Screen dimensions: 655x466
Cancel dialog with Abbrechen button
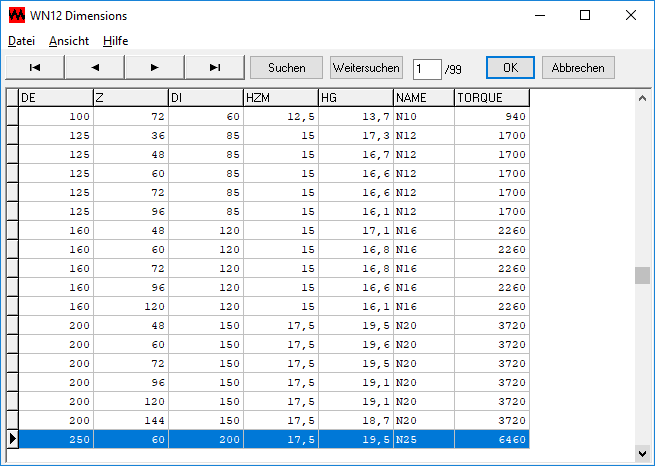tap(578, 67)
